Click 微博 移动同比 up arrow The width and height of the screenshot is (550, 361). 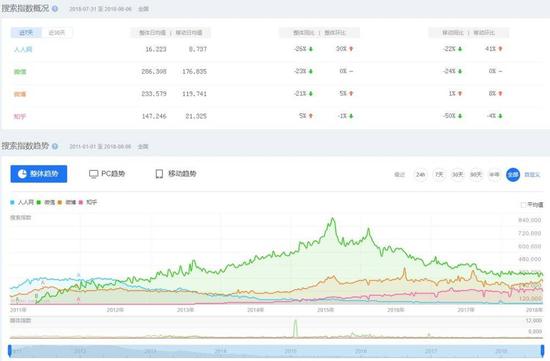coord(460,94)
